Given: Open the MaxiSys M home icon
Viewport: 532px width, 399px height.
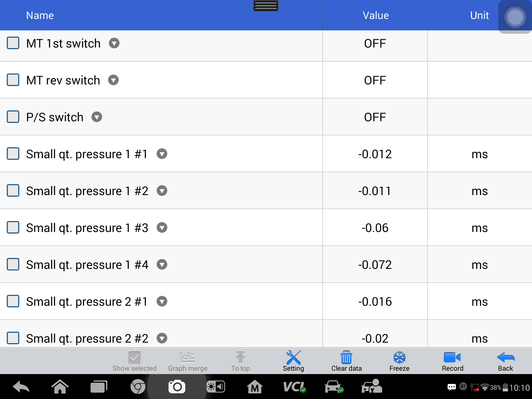Looking at the screenshot, I should 255,387.
